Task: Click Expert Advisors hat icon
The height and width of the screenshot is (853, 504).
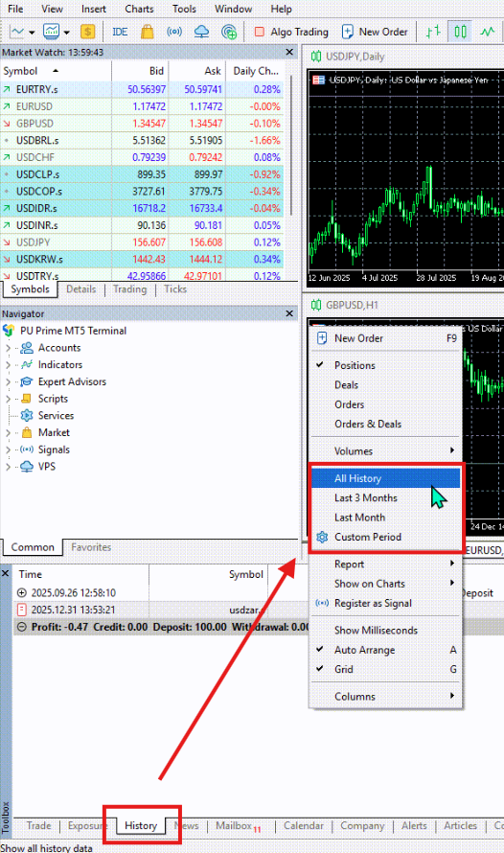Action: tap(27, 381)
